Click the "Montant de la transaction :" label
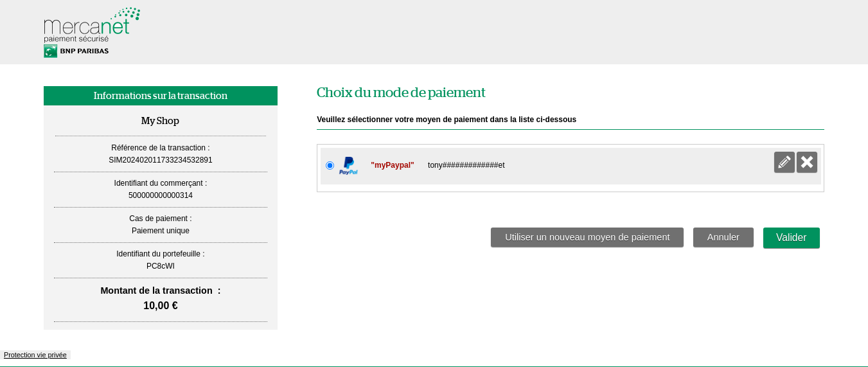 point(161,291)
